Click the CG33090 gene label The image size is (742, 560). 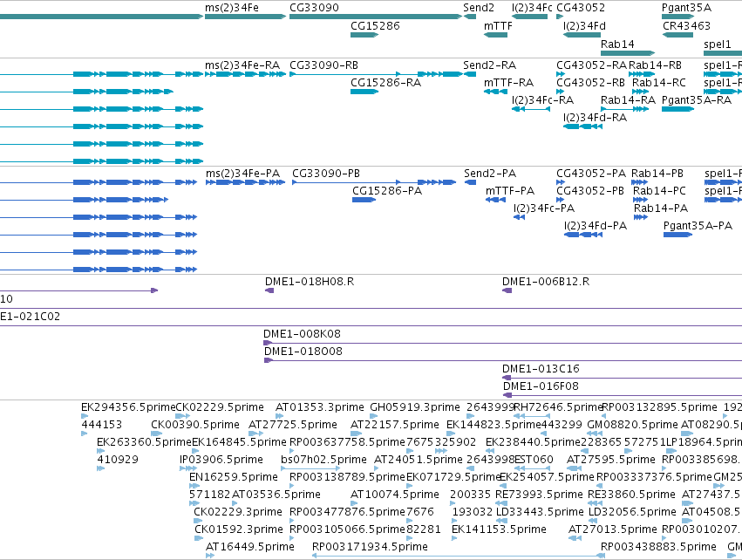[x=314, y=8]
